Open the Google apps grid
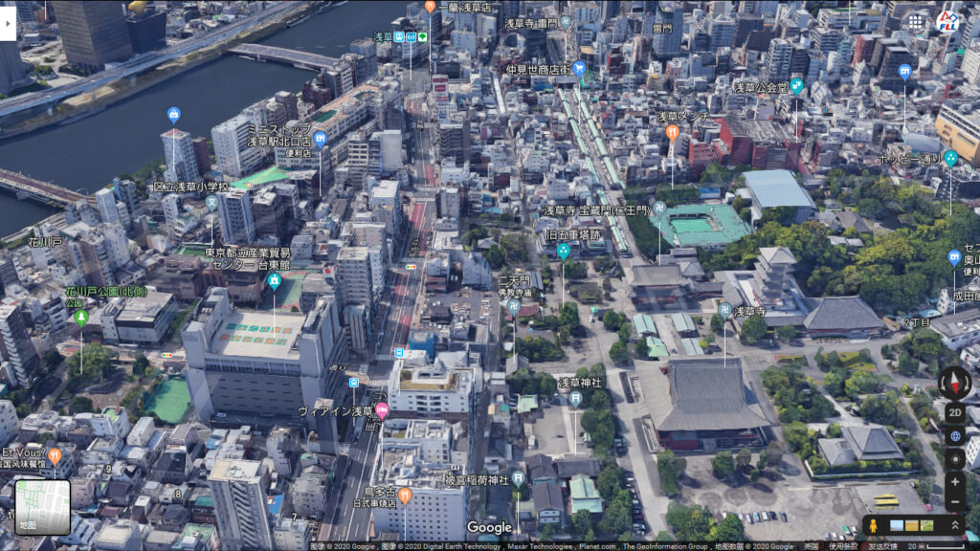The height and width of the screenshot is (551, 980). tap(916, 22)
